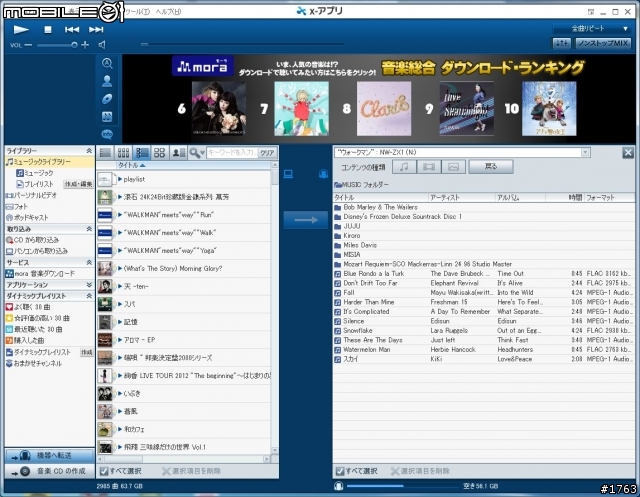Open the artist person icon in side strip
Viewport: 640px width, 497px height.
pos(107,81)
